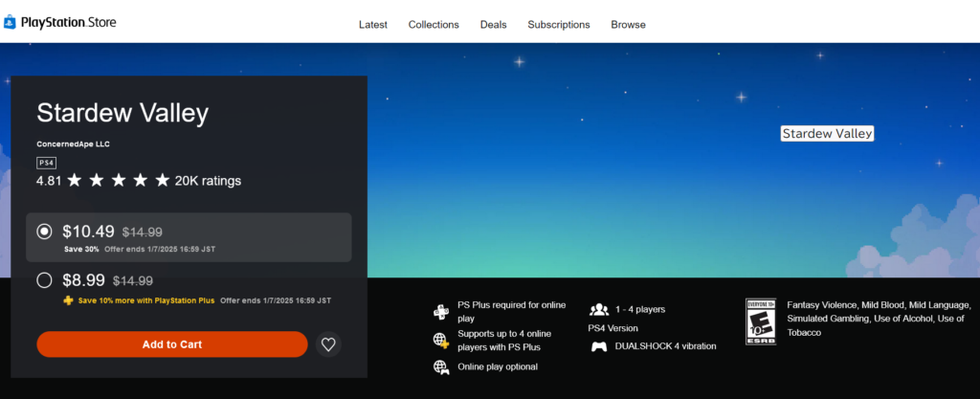Image resolution: width=980 pixels, height=399 pixels.
Task: Click ConcernedApe LLC publisher name
Action: 73,144
